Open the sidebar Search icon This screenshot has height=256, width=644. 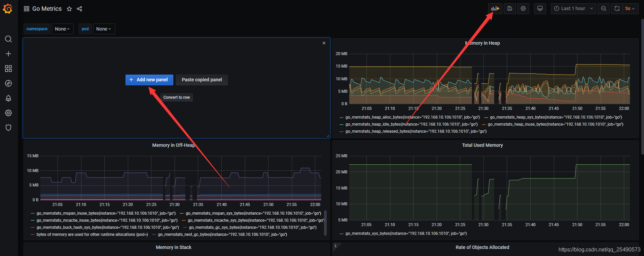8,39
